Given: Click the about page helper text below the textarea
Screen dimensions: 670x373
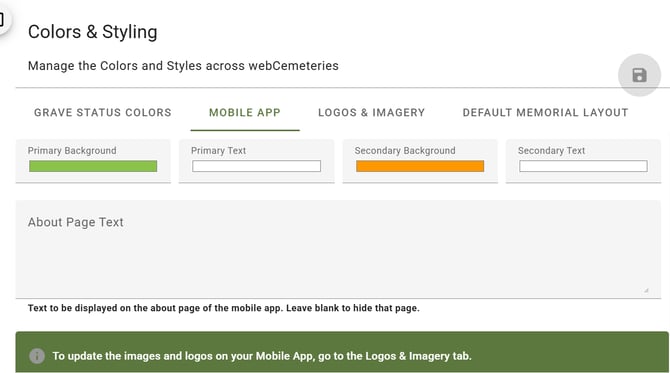Looking at the screenshot, I should (x=223, y=308).
